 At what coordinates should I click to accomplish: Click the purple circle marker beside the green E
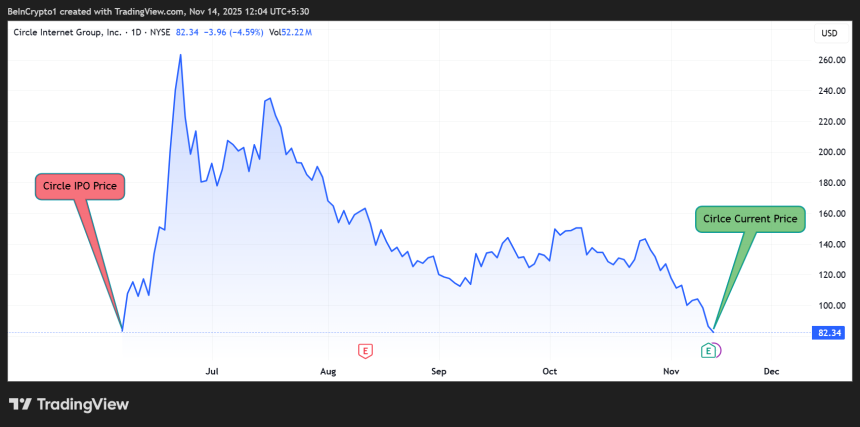coord(718,350)
